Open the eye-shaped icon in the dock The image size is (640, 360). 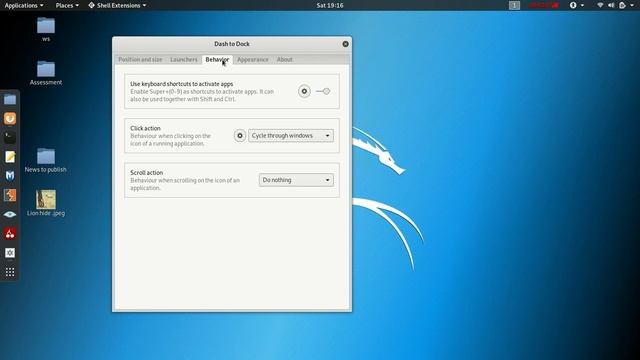(x=10, y=214)
